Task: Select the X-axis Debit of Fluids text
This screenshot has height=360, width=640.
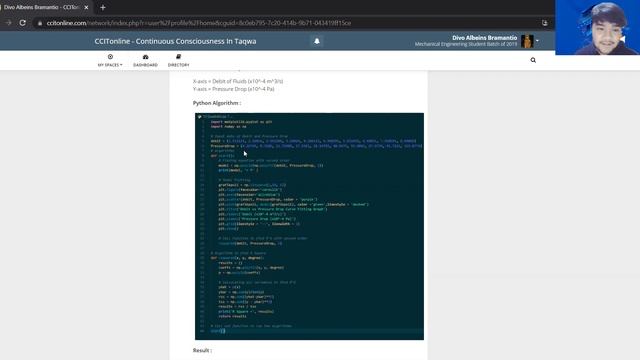Action: pyautogui.click(x=238, y=81)
